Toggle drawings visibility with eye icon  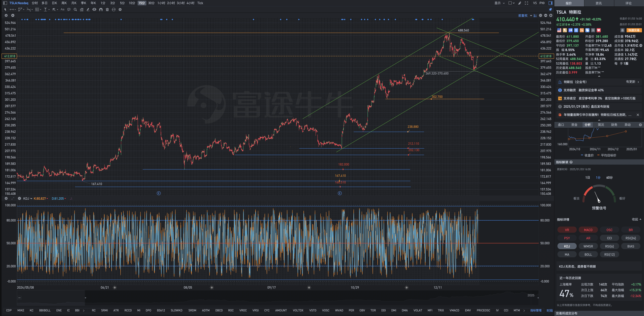click(94, 9)
